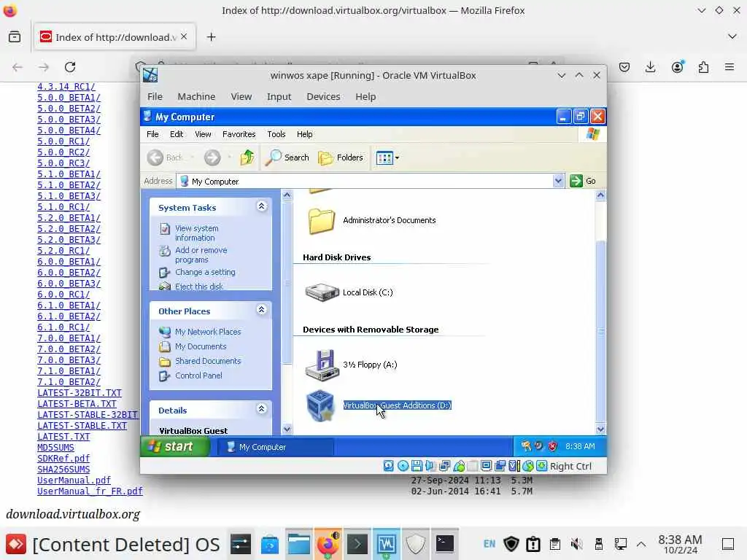747x560 pixels.
Task: Click the Pocket save icon in Firefox
Action: tap(624, 67)
